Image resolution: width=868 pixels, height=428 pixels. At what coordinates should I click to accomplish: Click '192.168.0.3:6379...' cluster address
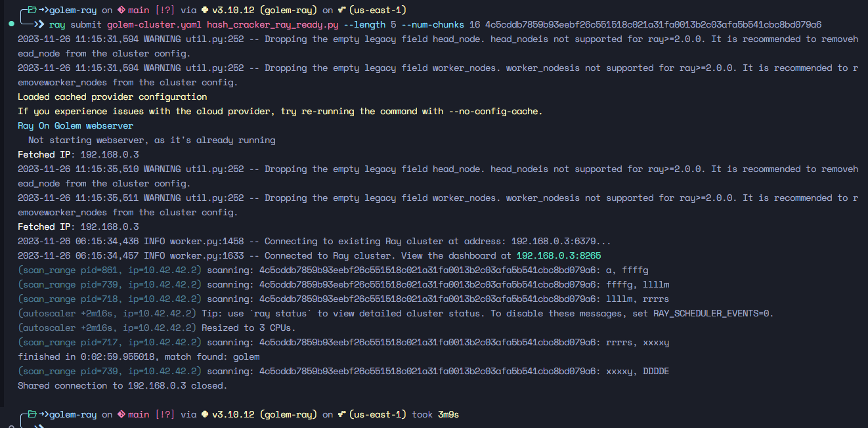561,242
